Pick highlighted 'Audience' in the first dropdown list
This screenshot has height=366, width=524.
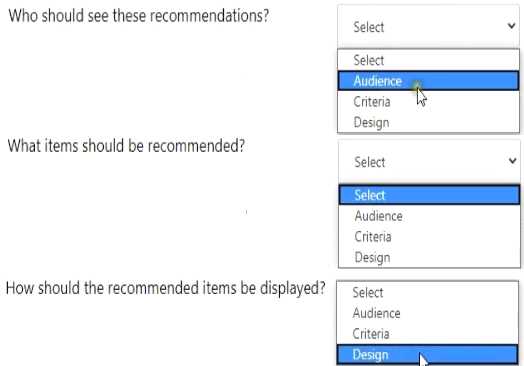point(428,81)
